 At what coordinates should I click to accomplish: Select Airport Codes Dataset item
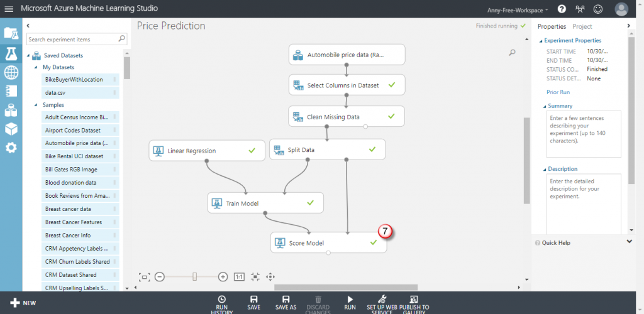80,130
